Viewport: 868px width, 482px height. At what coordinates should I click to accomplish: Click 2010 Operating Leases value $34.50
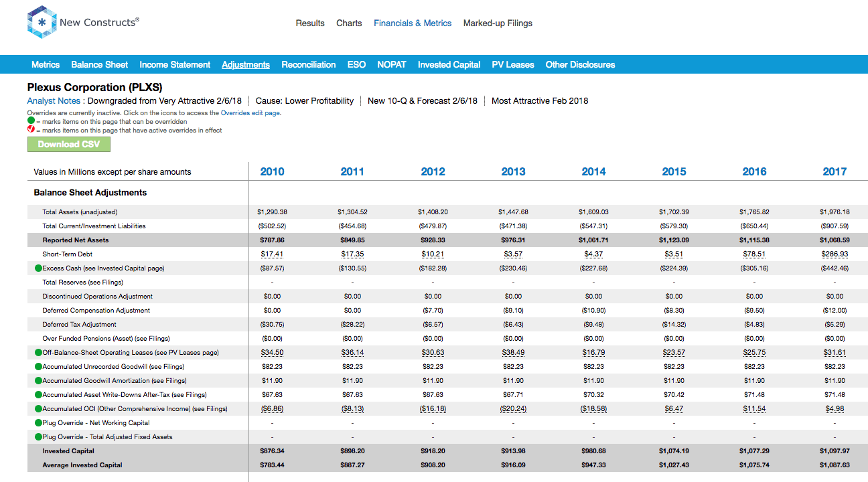(272, 353)
